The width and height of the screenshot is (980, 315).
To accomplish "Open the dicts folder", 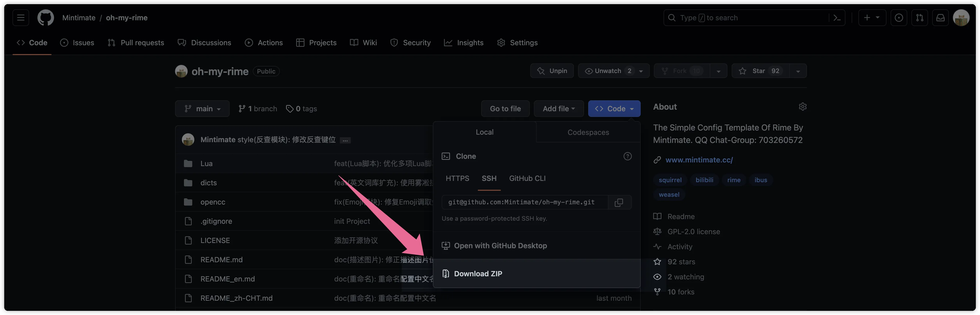I will 208,183.
